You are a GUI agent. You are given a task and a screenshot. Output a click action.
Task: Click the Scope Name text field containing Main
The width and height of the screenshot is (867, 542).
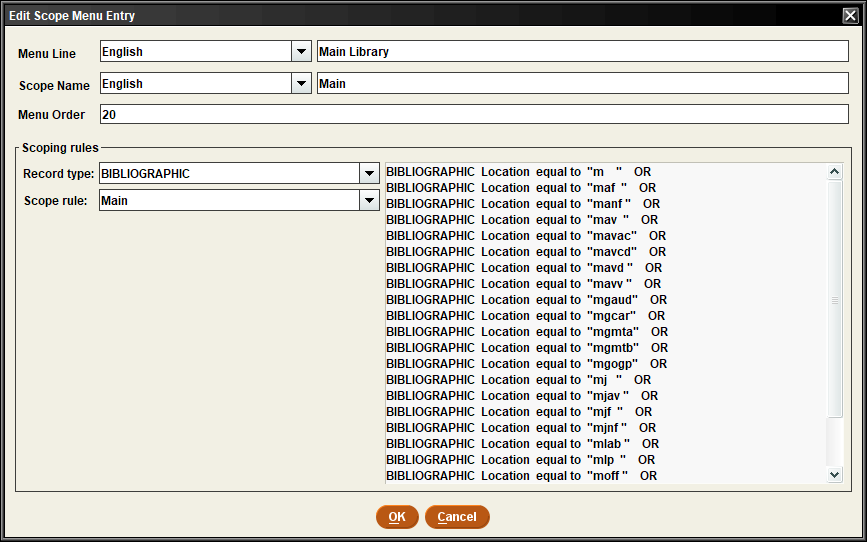pos(582,84)
